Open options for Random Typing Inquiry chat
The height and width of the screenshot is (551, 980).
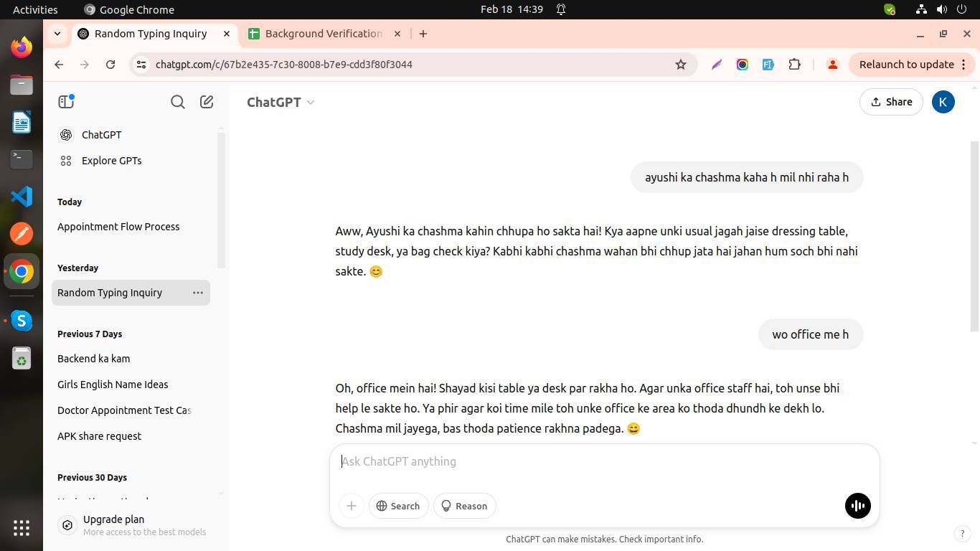point(198,293)
